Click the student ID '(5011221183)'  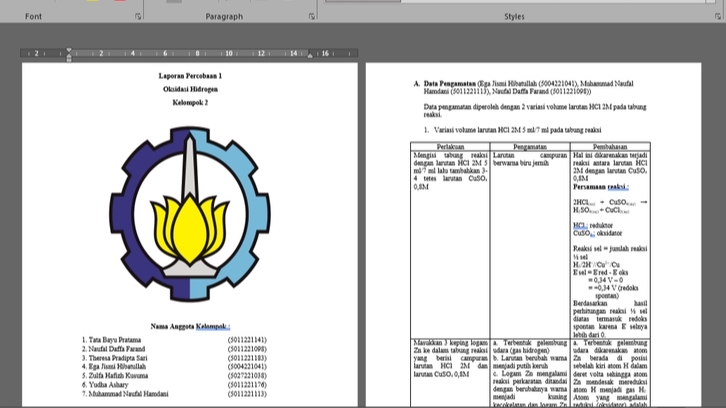247,358
